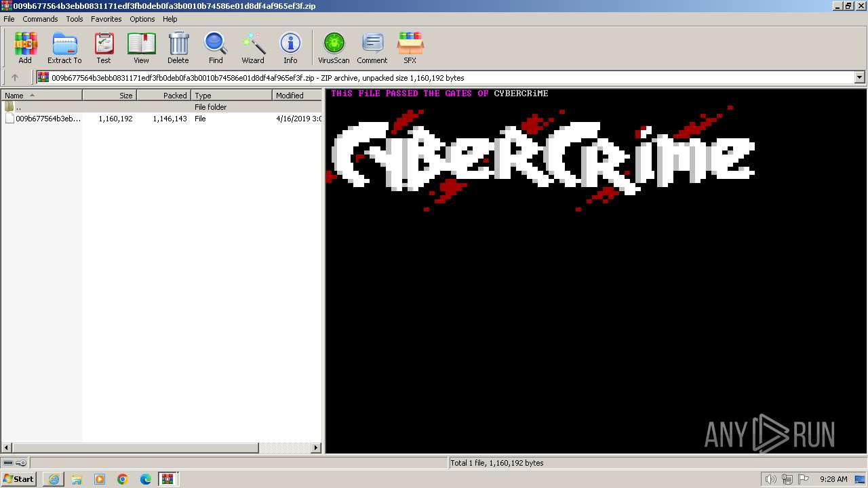Click the drive/key status bar icon
Screen dimensions: 868x488
tap(15, 463)
